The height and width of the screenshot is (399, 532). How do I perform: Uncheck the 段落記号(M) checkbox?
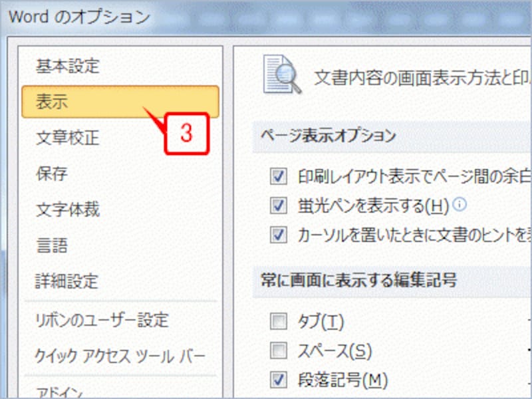pos(279,380)
